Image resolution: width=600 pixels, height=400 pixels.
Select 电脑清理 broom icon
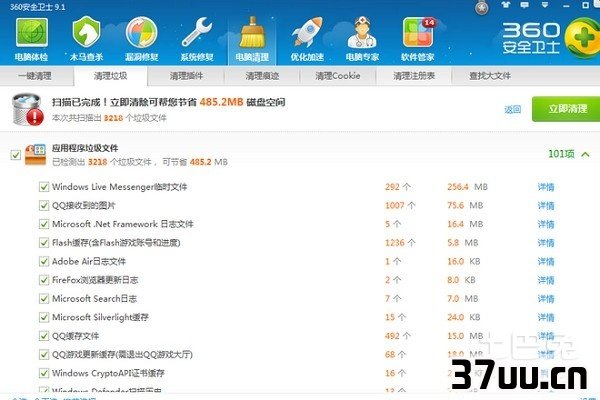pyautogui.click(x=252, y=39)
